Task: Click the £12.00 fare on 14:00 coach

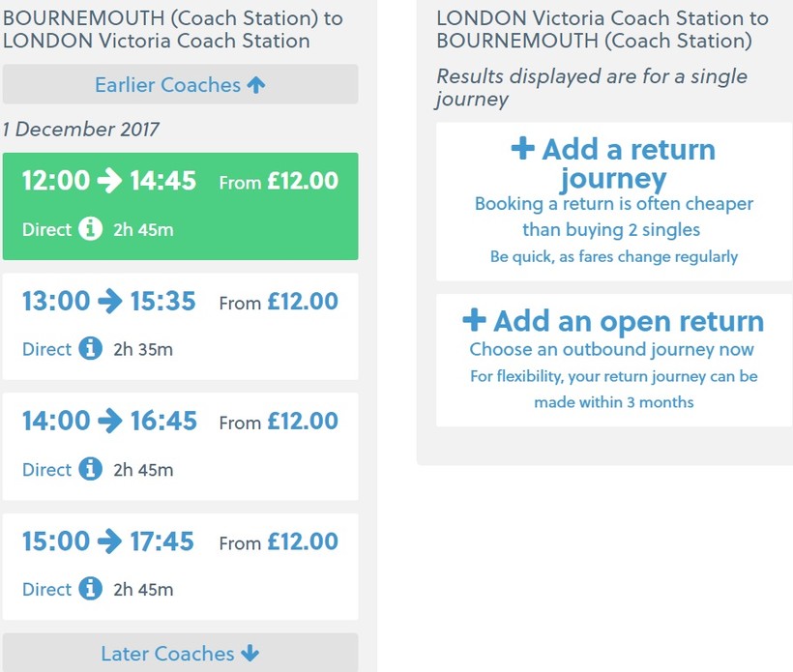Action: click(303, 422)
